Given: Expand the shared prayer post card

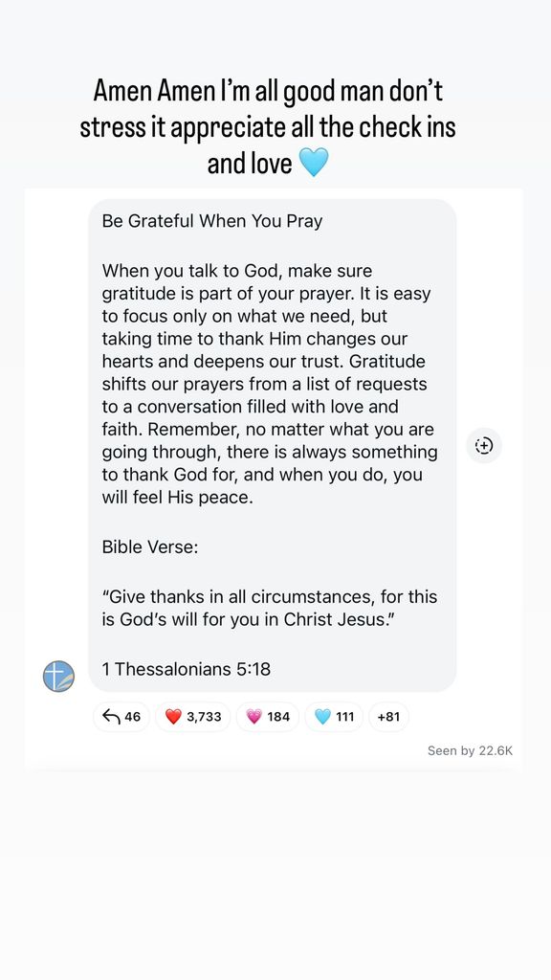Looking at the screenshot, I should [271, 440].
